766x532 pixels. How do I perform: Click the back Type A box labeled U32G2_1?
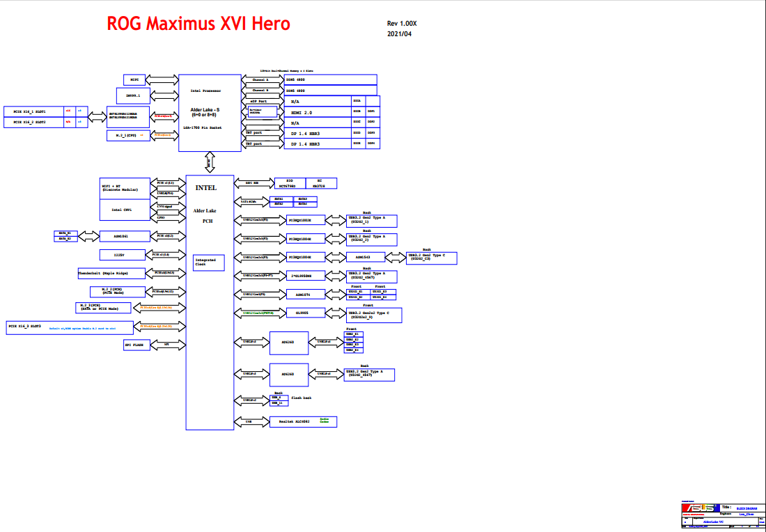371,221
